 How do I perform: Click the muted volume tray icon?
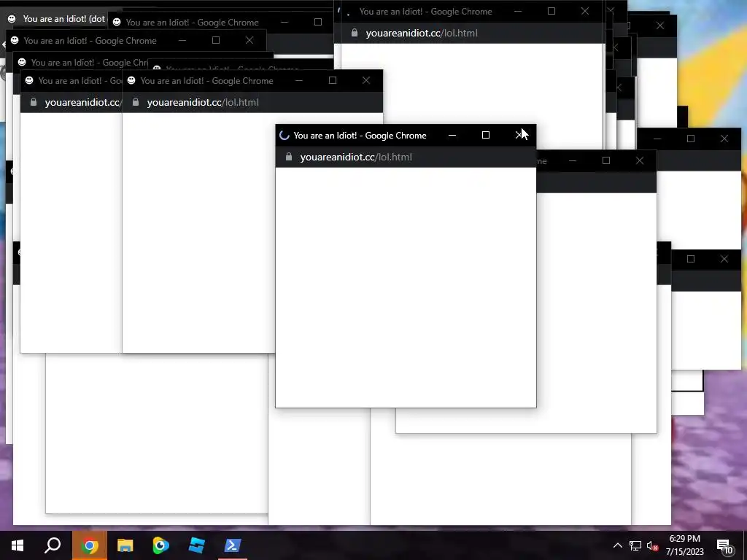point(653,545)
